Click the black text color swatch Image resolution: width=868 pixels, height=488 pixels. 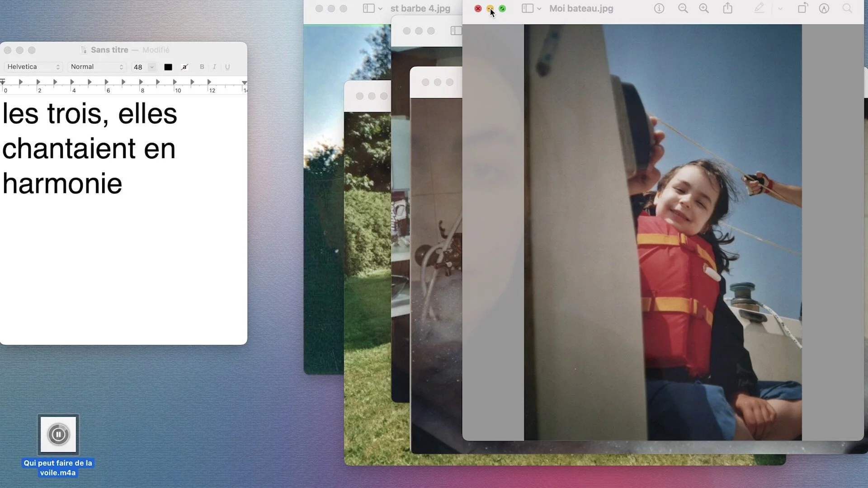pyautogui.click(x=168, y=67)
